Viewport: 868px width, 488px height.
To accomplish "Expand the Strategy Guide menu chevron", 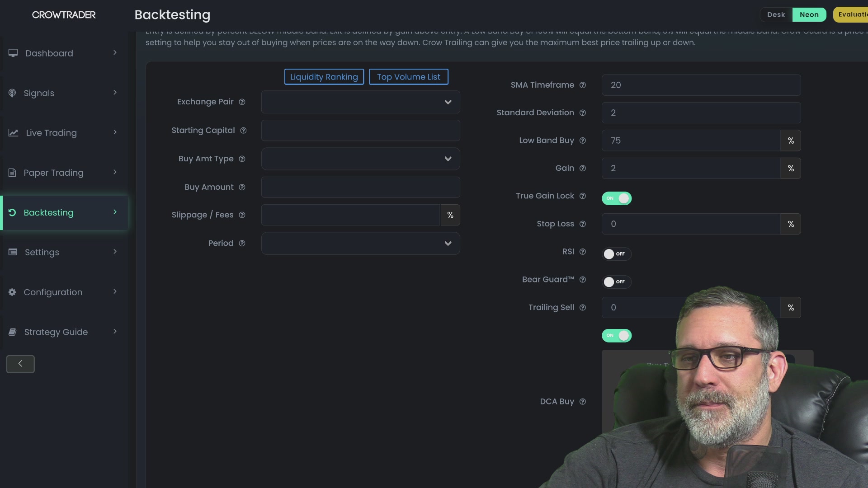I will coord(115,332).
